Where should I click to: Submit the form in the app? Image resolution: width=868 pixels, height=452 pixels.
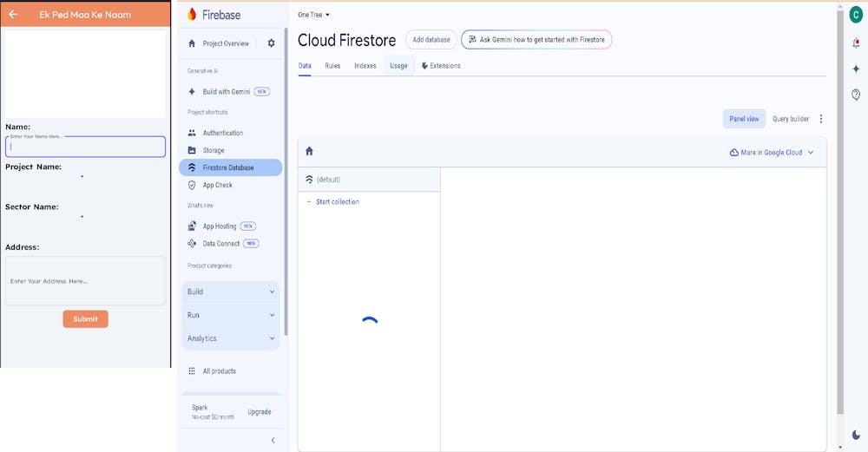tap(85, 318)
